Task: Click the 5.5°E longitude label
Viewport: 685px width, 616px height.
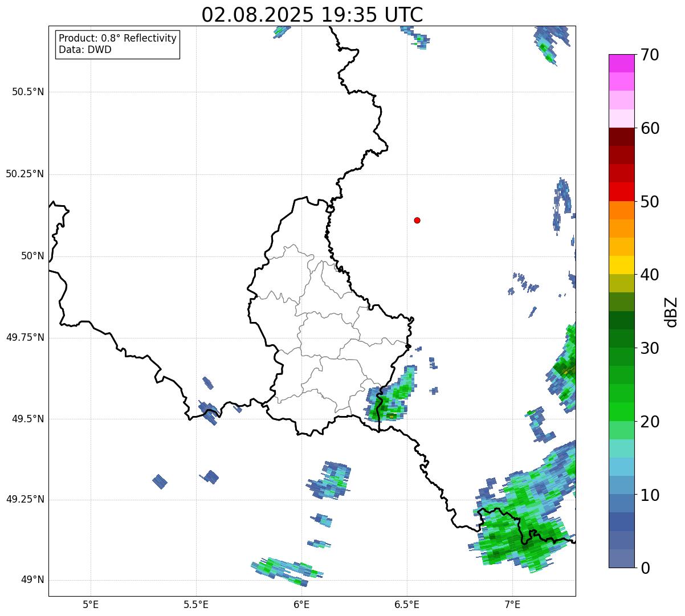Action: [x=196, y=604]
